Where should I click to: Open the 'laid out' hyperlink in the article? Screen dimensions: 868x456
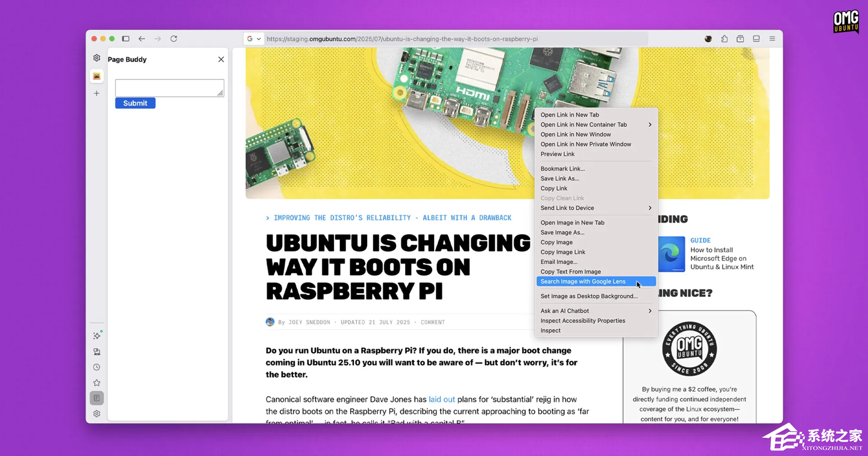(441, 399)
